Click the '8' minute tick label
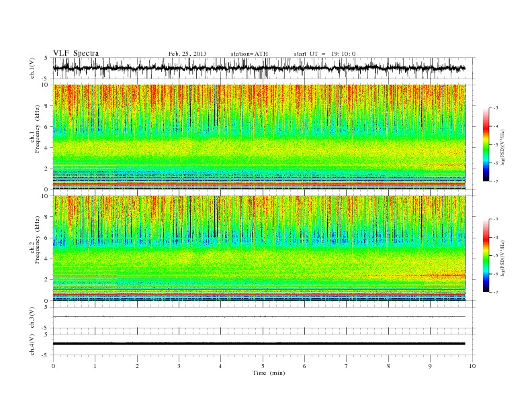 (x=388, y=366)
